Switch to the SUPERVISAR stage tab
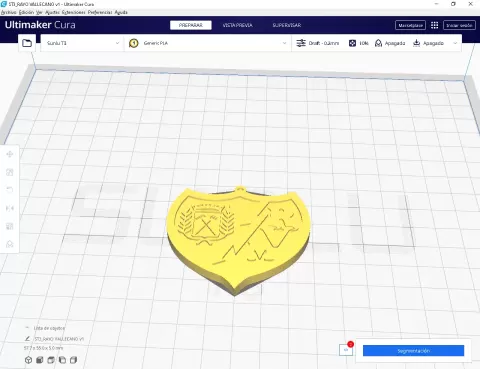This screenshot has width=480, height=369. point(287,25)
